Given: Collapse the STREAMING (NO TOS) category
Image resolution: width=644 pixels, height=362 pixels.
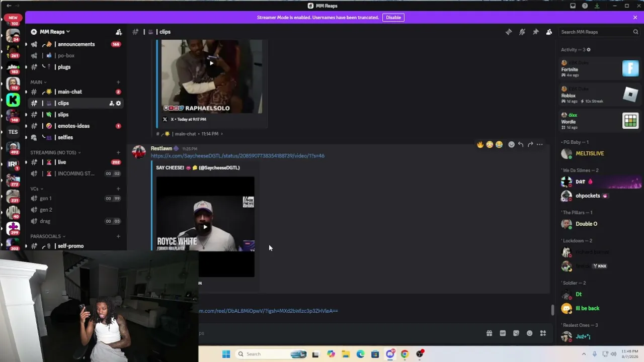Looking at the screenshot, I should click(55, 152).
